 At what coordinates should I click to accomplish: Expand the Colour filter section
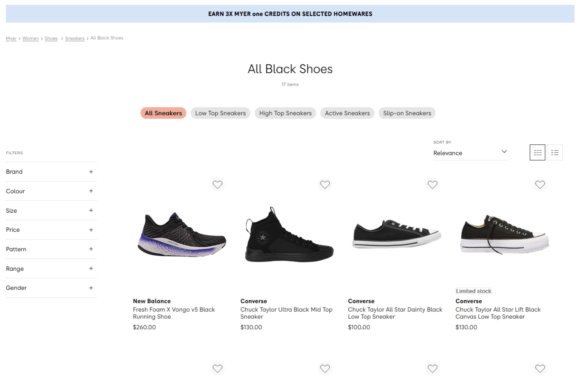51,191
